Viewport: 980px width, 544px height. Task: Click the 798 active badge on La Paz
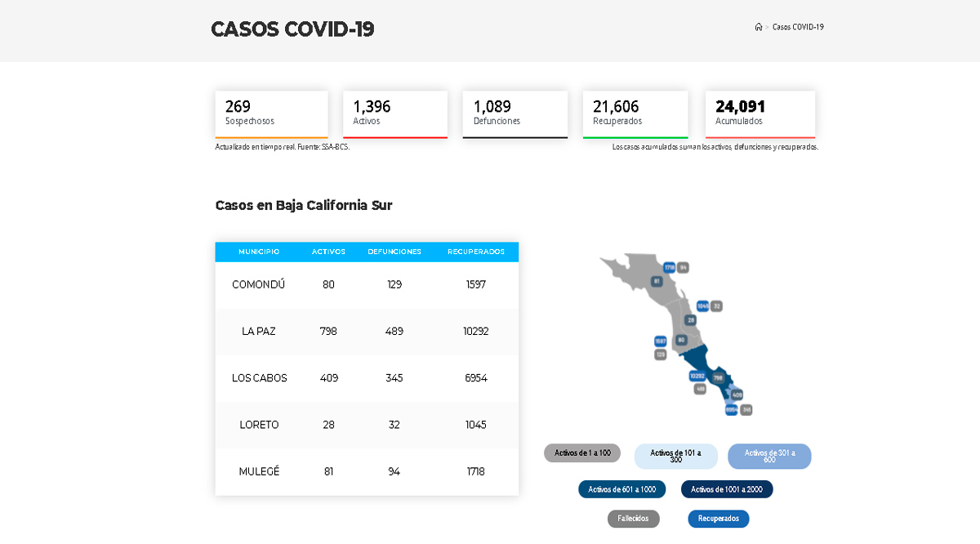tap(718, 377)
